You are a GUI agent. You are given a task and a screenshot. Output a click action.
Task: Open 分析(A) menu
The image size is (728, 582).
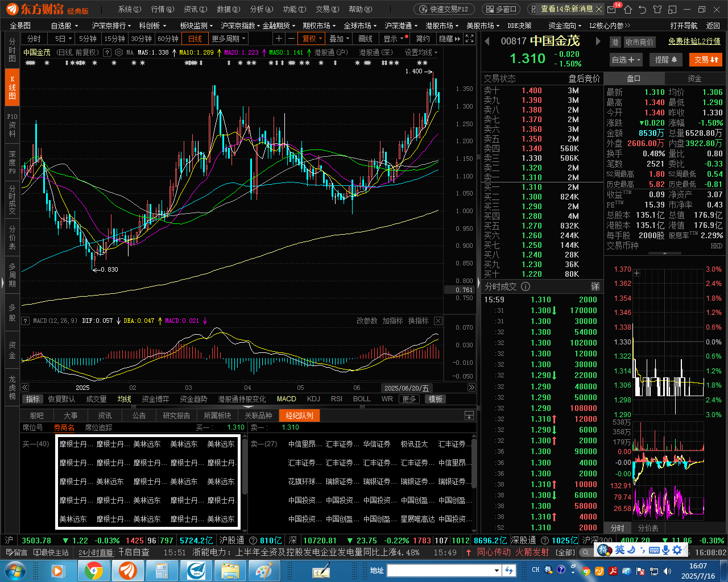click(x=262, y=9)
